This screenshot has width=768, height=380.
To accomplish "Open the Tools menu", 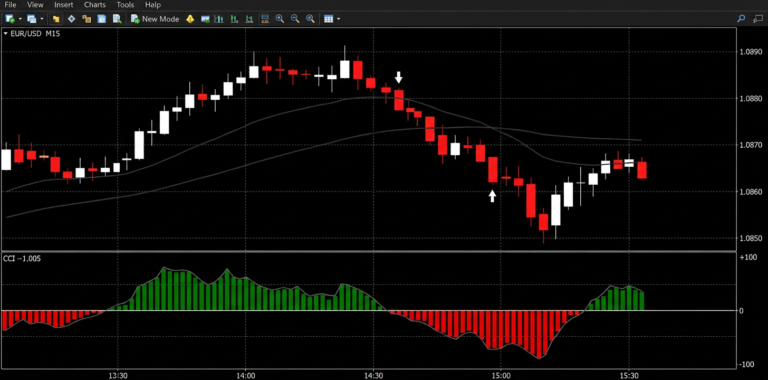I will pos(125,5).
